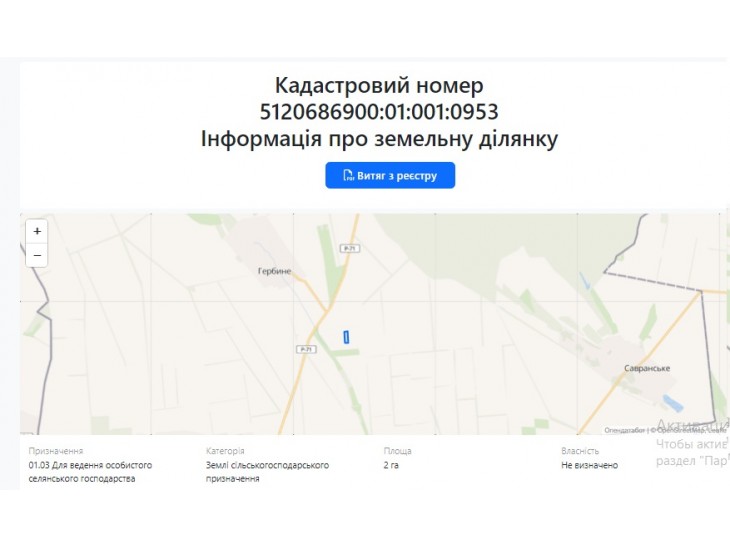730x547 pixels.
Task: Click the 'Категорія' field label
Action: (225, 451)
